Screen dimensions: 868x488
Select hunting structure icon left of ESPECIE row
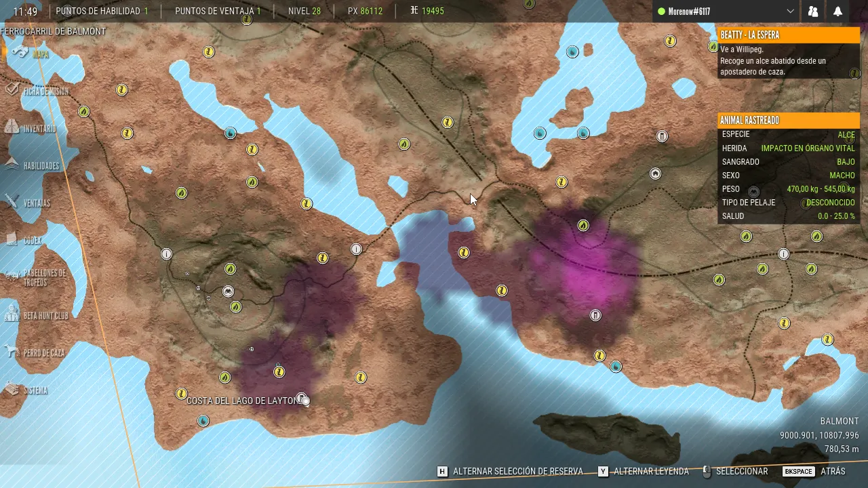[662, 136]
